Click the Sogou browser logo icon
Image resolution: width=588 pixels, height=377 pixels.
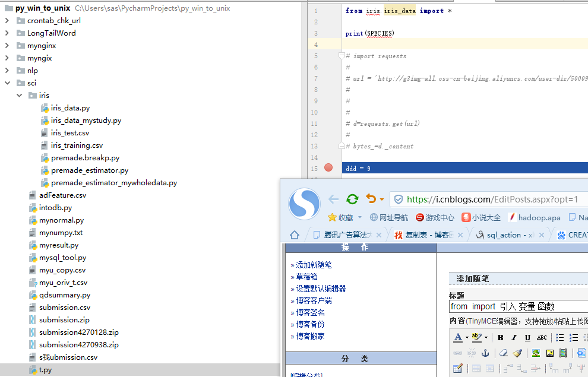pyautogui.click(x=304, y=204)
